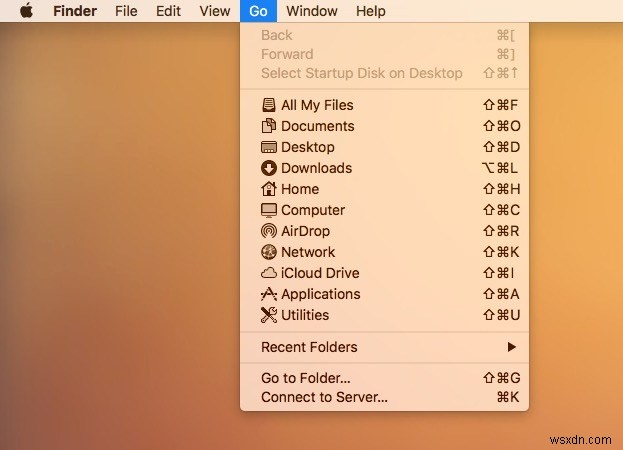Open the Edit menu
Image resolution: width=623 pixels, height=450 pixels.
coord(168,11)
